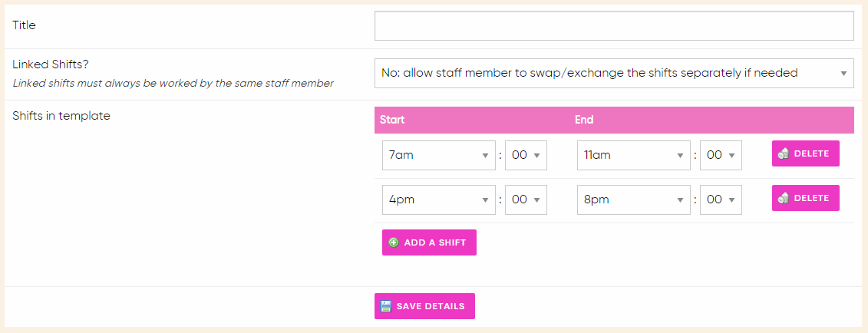Viewport: 868px width, 333px height.
Task: Click the delete icon for the 4pm shift
Action: pos(784,198)
